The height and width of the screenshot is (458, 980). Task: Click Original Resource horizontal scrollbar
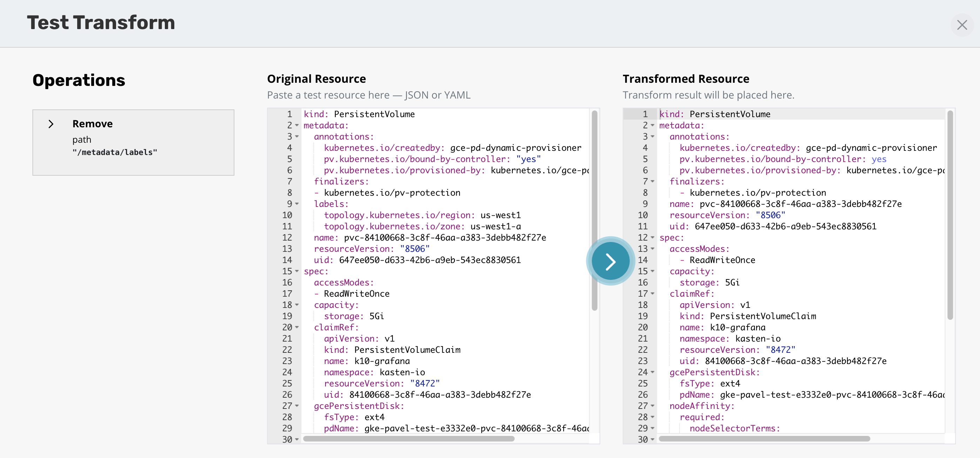tap(409, 439)
